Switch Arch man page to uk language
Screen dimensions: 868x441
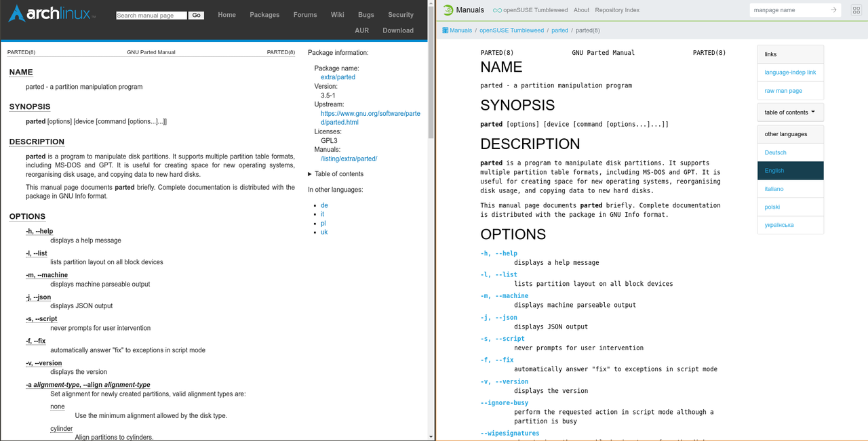[x=324, y=232]
